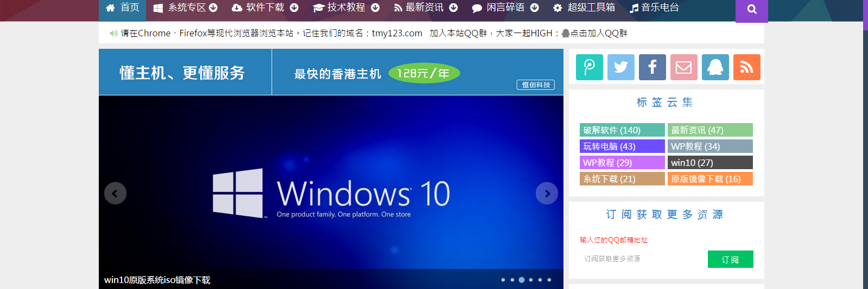This screenshot has width=868, height=289.
Task: Open the Facebook social icon
Action: (652, 67)
